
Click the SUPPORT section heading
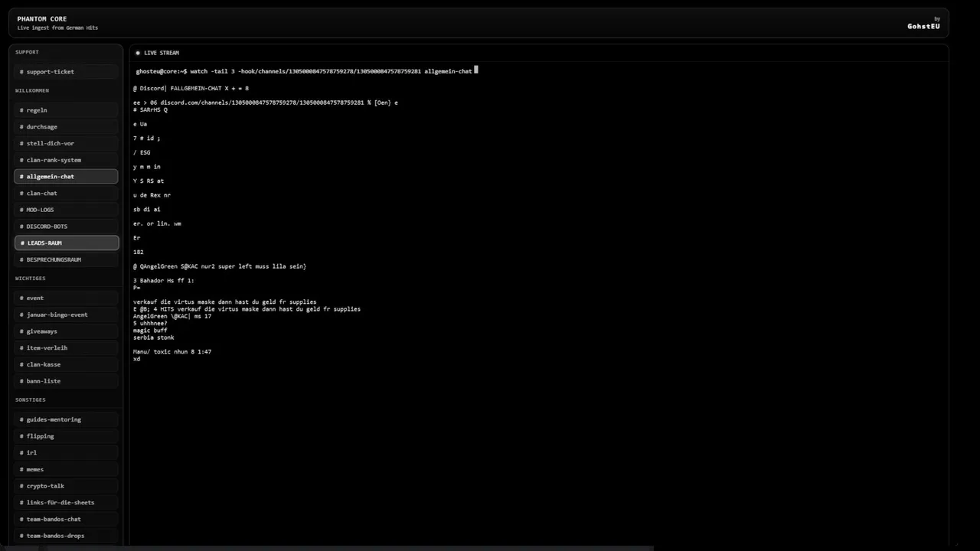pos(27,52)
